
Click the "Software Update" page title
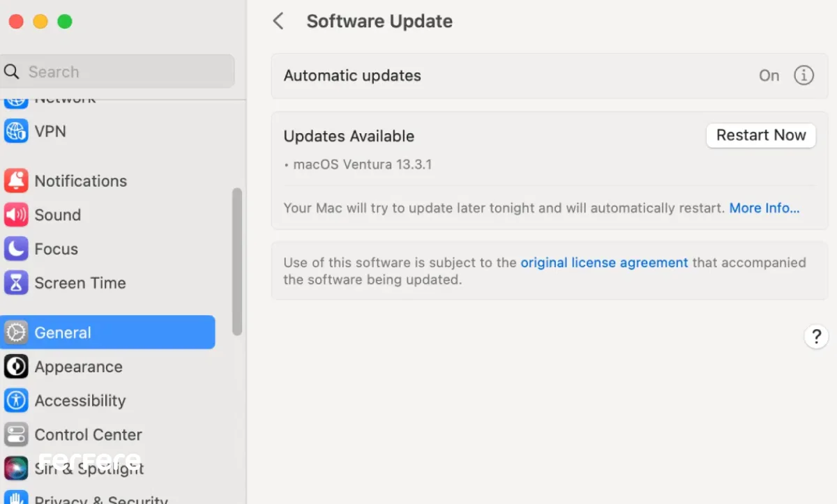pyautogui.click(x=379, y=21)
